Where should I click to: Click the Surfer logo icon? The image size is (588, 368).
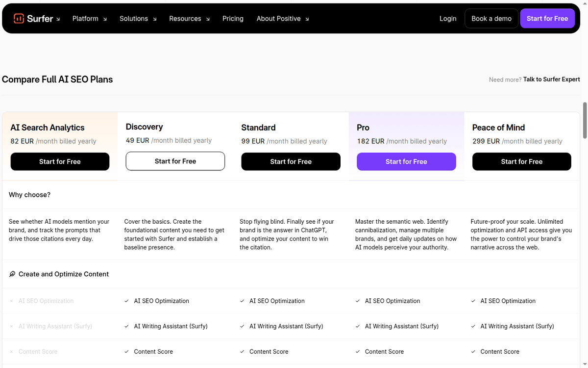pyautogui.click(x=19, y=19)
